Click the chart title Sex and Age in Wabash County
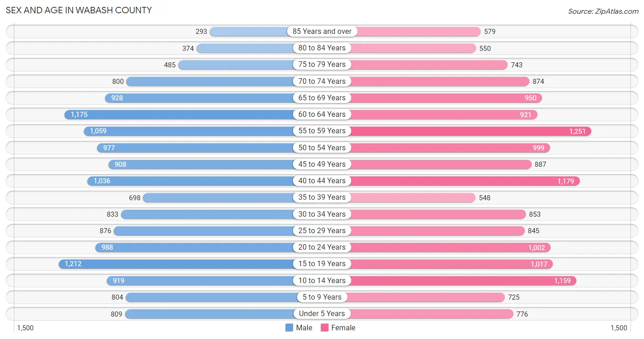 79,10
